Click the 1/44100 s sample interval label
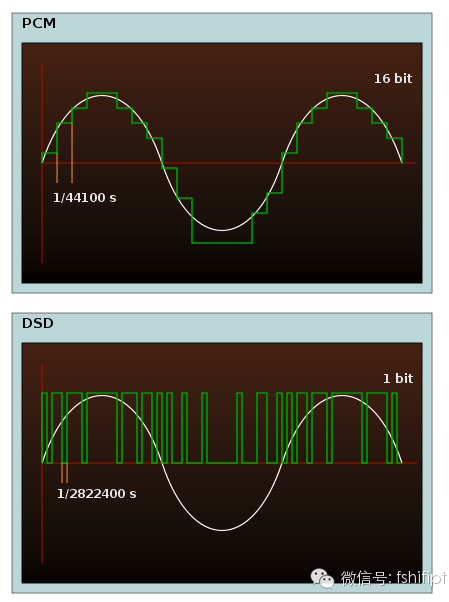Image resolution: width=449 pixels, height=602 pixels. [84, 198]
